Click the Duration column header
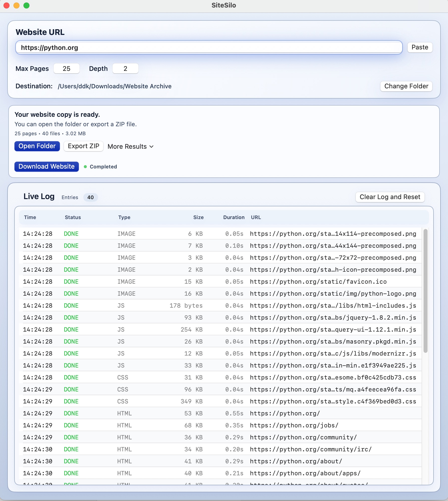The height and width of the screenshot is (501, 448). click(x=234, y=217)
